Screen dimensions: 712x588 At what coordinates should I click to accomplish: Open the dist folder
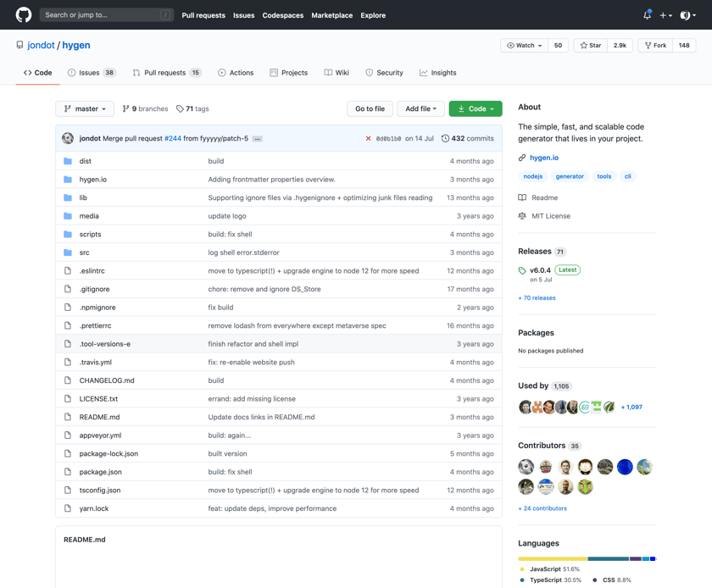[x=86, y=161]
